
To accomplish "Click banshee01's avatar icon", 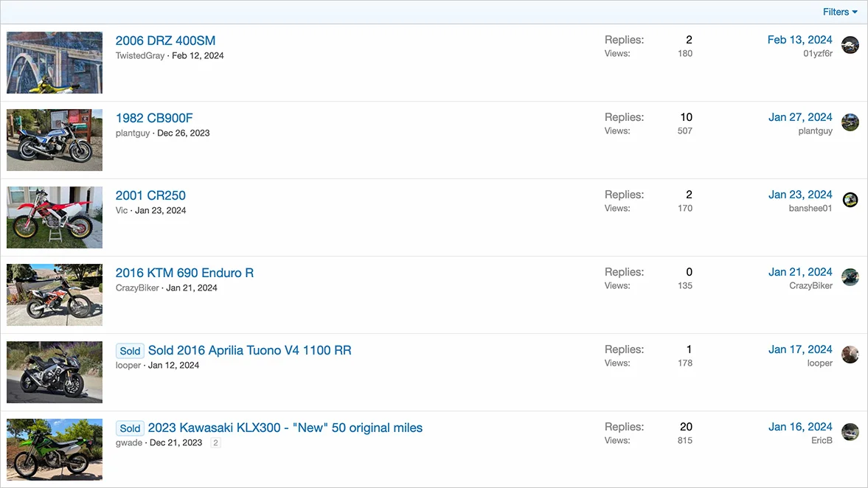I will [x=850, y=200].
